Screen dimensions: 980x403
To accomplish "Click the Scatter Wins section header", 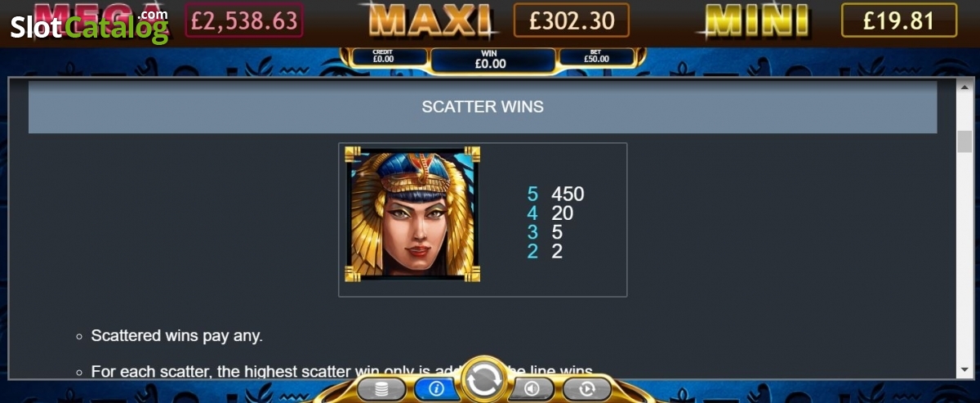I will [483, 107].
